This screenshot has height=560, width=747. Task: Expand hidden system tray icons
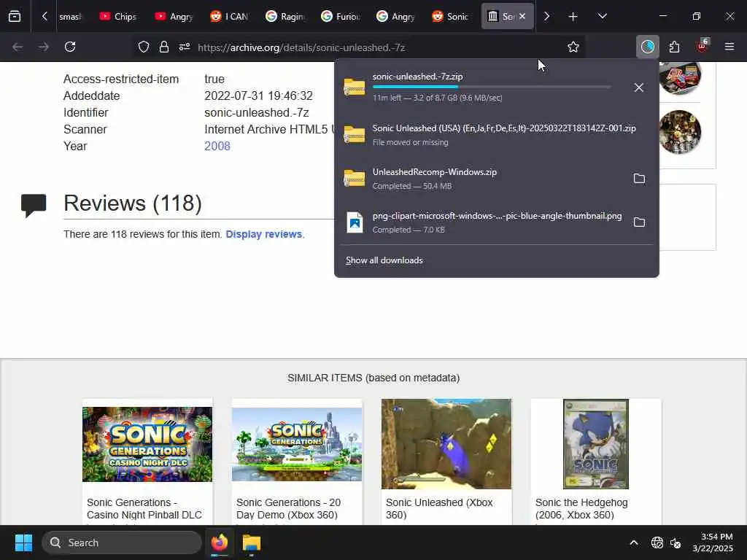(634, 542)
